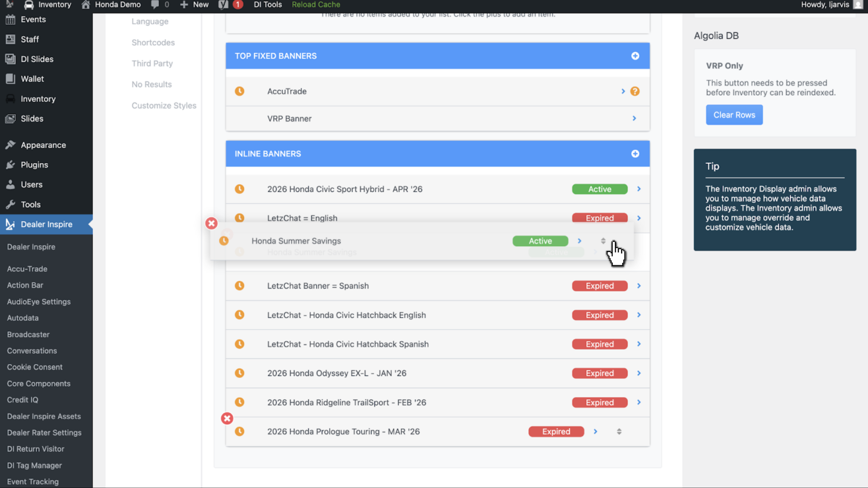Delete the Honda Prologue Touring banner
The height and width of the screenshot is (488, 868).
[227, 418]
